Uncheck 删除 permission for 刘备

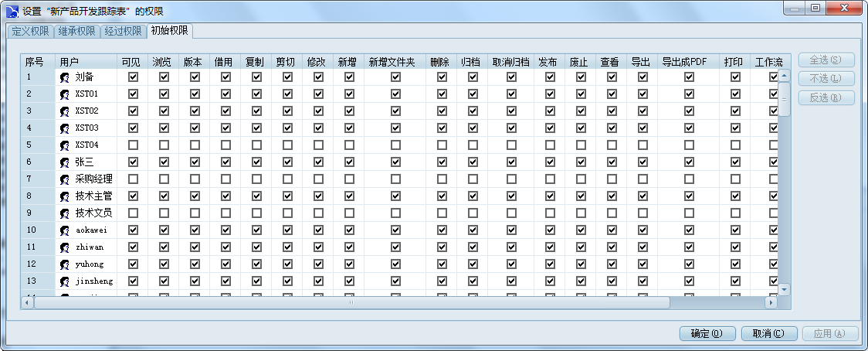pos(442,77)
